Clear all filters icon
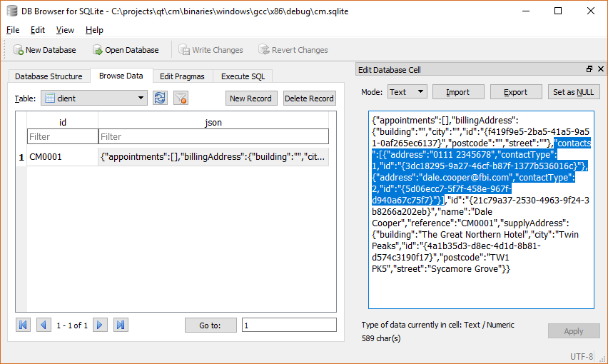This screenshot has height=364, width=608. [x=181, y=98]
